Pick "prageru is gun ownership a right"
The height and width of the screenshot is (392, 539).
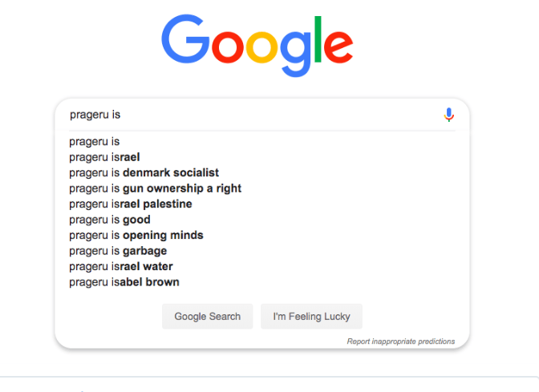click(155, 188)
